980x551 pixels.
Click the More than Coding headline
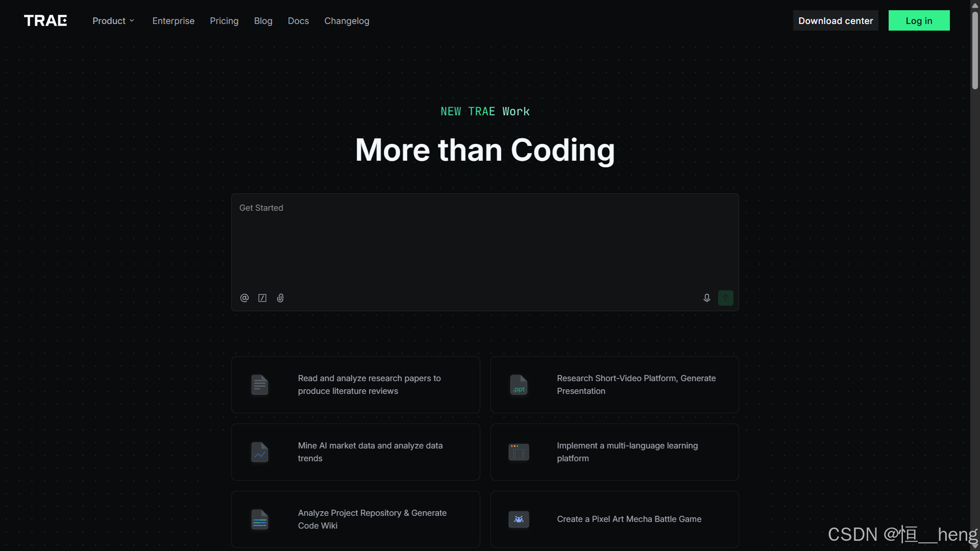click(x=485, y=150)
